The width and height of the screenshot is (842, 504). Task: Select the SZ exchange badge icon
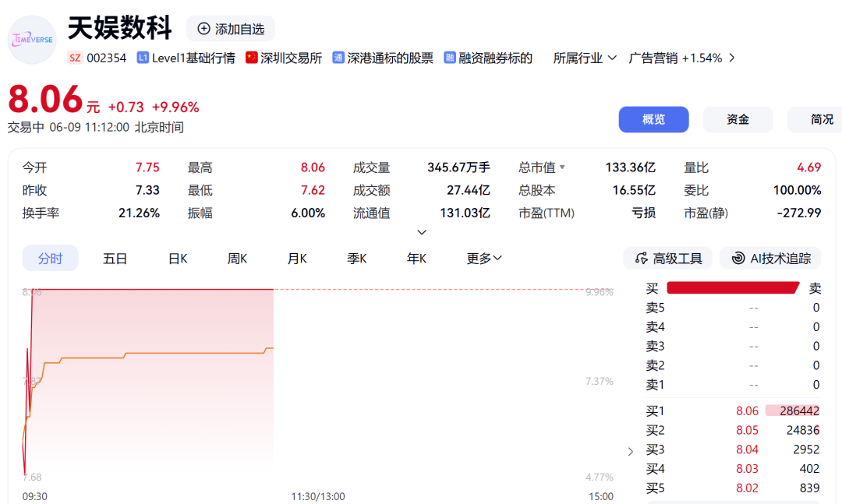click(75, 58)
